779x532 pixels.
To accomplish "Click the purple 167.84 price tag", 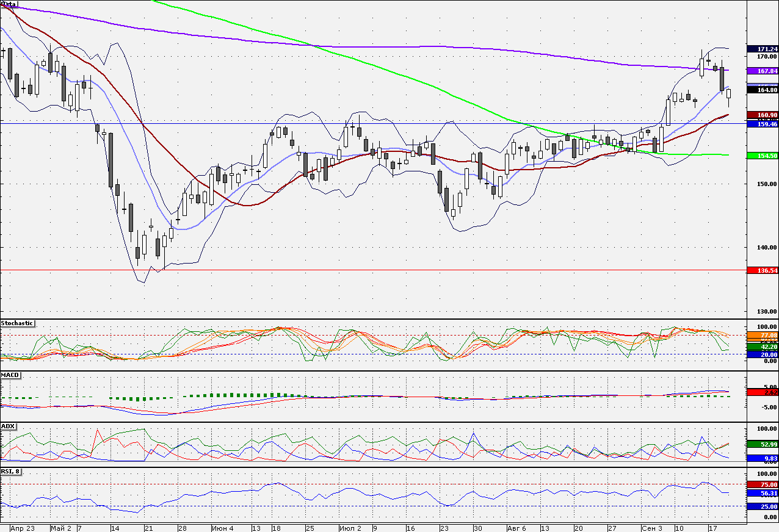I will [x=763, y=71].
